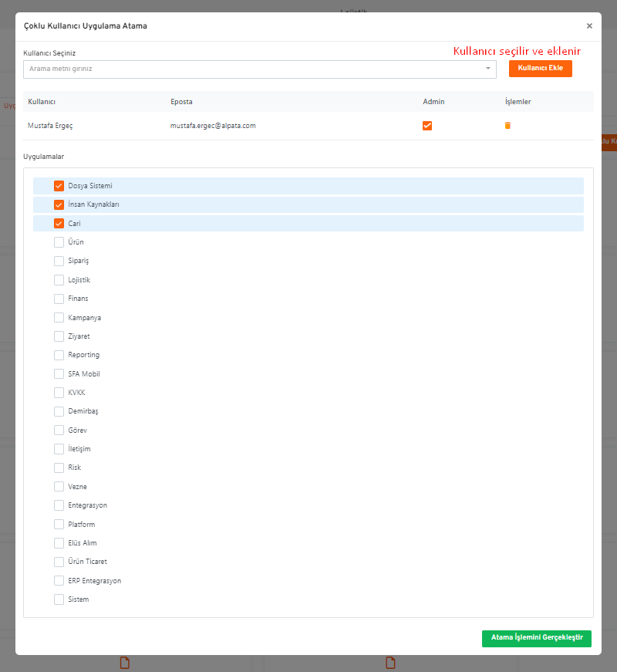
Task: Check the Sipariş application
Action: point(59,261)
